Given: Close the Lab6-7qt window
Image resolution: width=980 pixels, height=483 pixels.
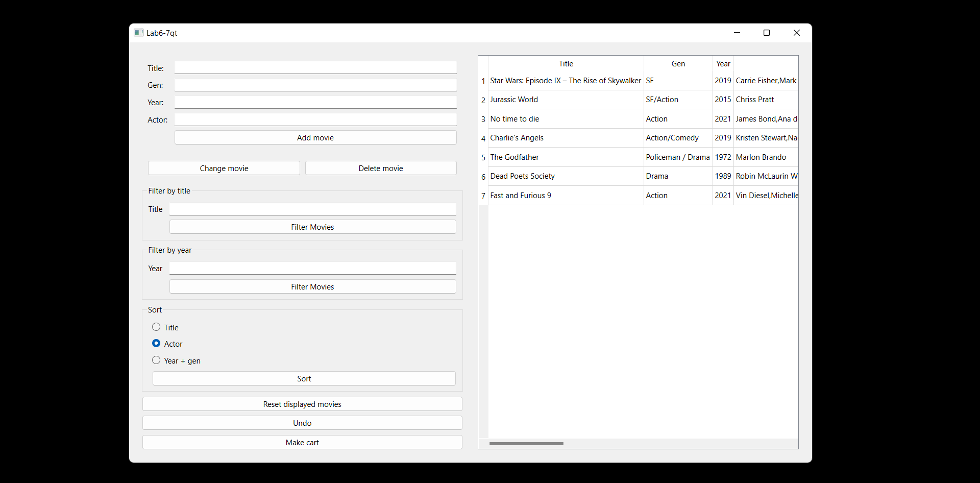Looking at the screenshot, I should click(797, 33).
